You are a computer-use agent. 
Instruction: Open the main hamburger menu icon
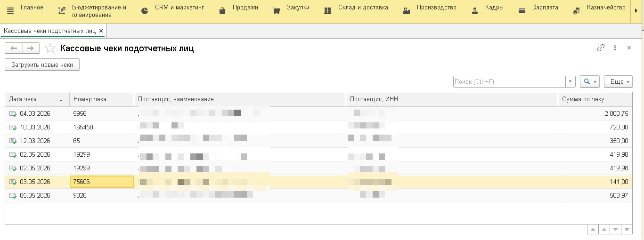tap(10, 10)
